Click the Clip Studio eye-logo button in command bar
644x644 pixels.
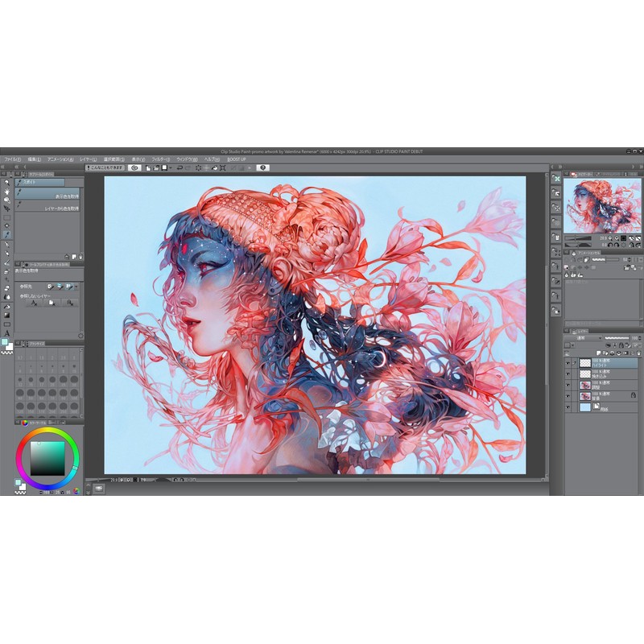(x=134, y=167)
